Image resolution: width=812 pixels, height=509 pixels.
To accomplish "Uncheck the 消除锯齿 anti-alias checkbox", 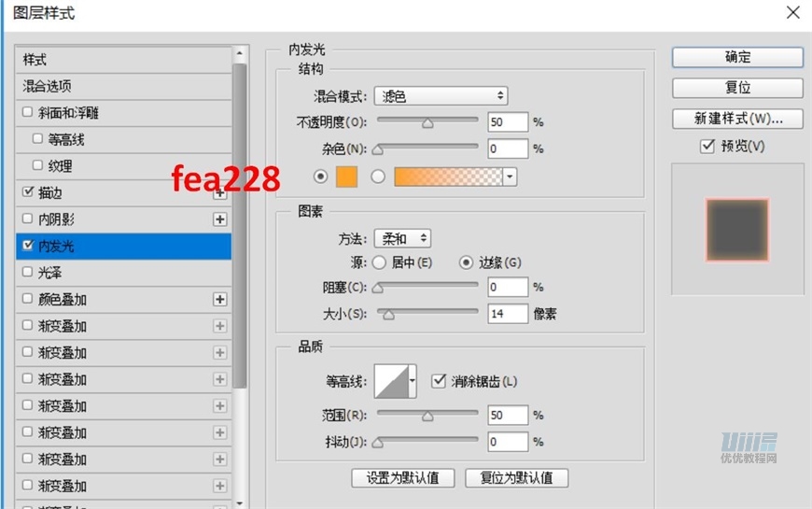I will click(439, 381).
